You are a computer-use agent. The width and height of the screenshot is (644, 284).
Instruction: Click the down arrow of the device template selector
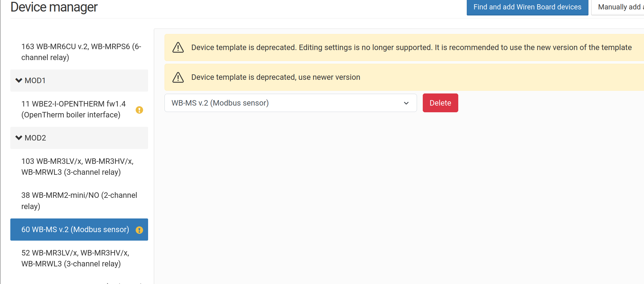tap(406, 103)
